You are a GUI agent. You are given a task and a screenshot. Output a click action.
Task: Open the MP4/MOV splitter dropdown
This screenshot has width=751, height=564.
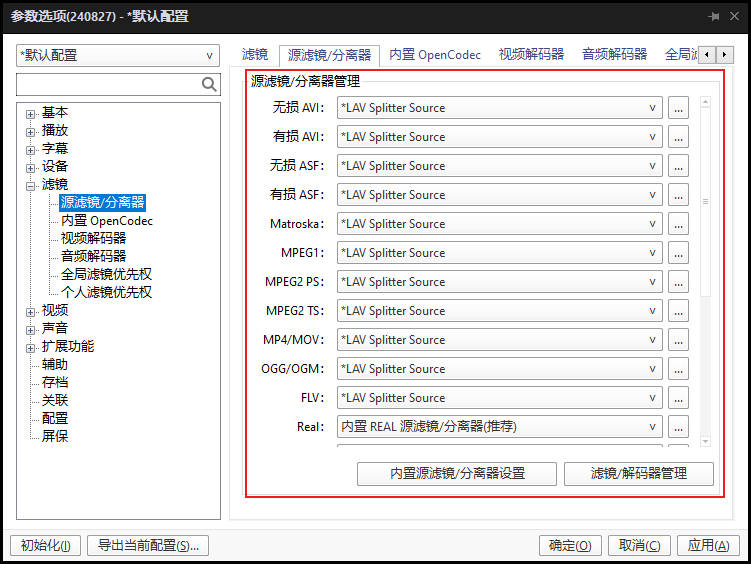tap(500, 340)
